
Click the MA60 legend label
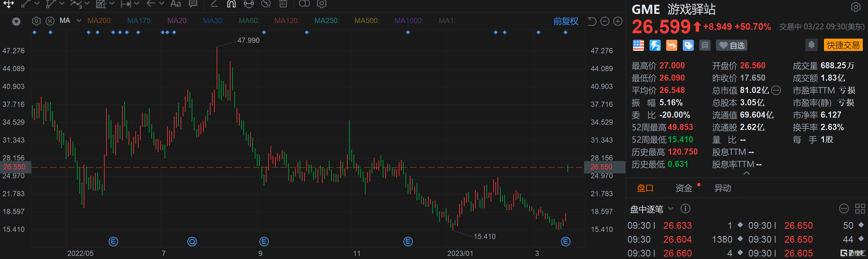pos(249,21)
